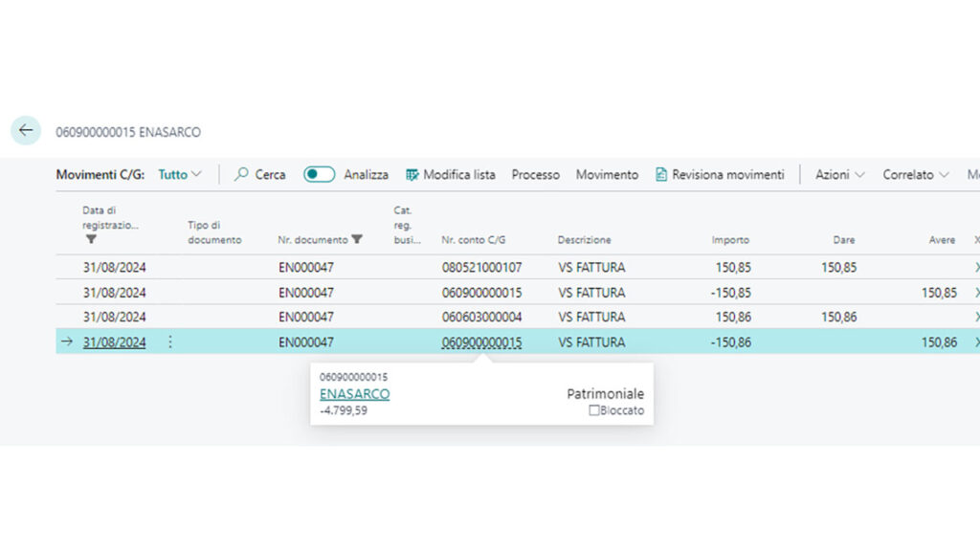Open the row options ellipsis on selected entry

[169, 342]
